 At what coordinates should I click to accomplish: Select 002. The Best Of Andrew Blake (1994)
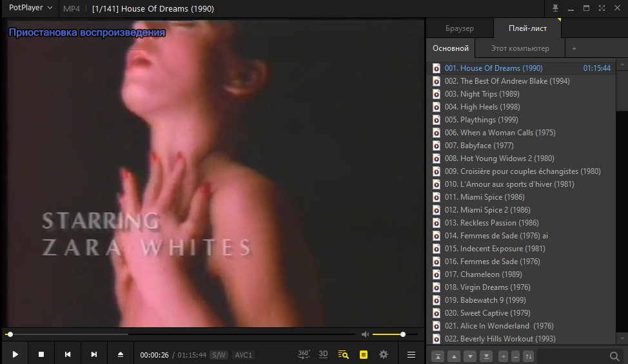[522, 81]
